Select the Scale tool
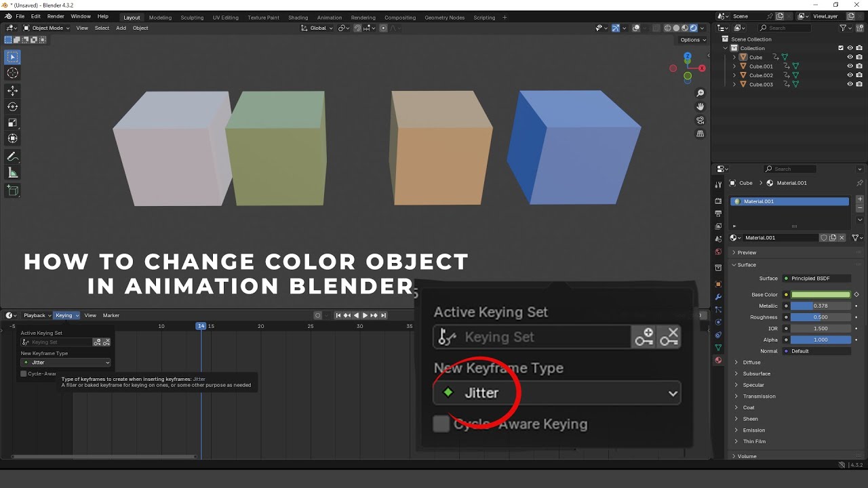This screenshot has height=488, width=868. tap(12, 123)
